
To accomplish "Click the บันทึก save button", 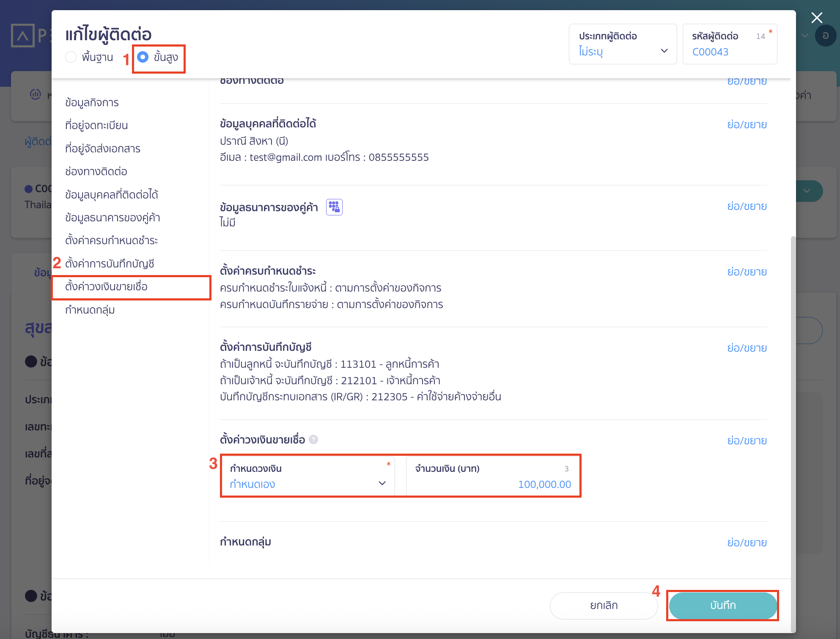I will pos(722,605).
